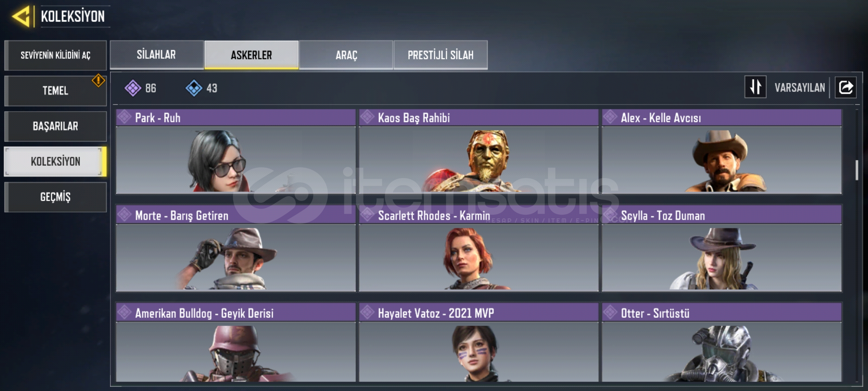This screenshot has width=868, height=391.
Task: Select the Scarlett Rhodes - Karmin card
Action: [478, 249]
